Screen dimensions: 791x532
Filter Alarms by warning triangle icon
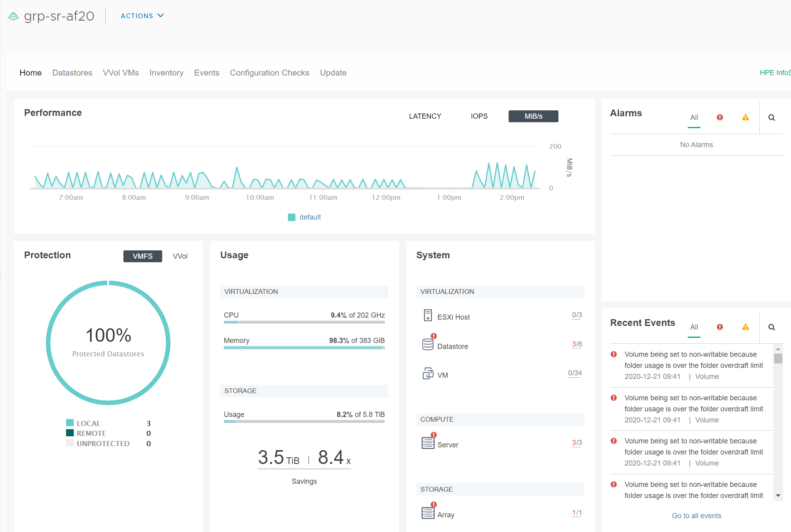[x=746, y=117]
